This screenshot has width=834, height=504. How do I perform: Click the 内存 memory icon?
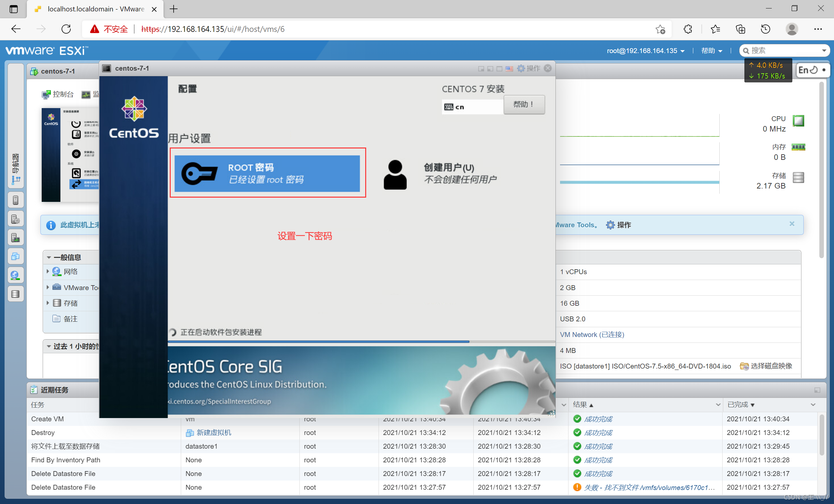coord(798,147)
